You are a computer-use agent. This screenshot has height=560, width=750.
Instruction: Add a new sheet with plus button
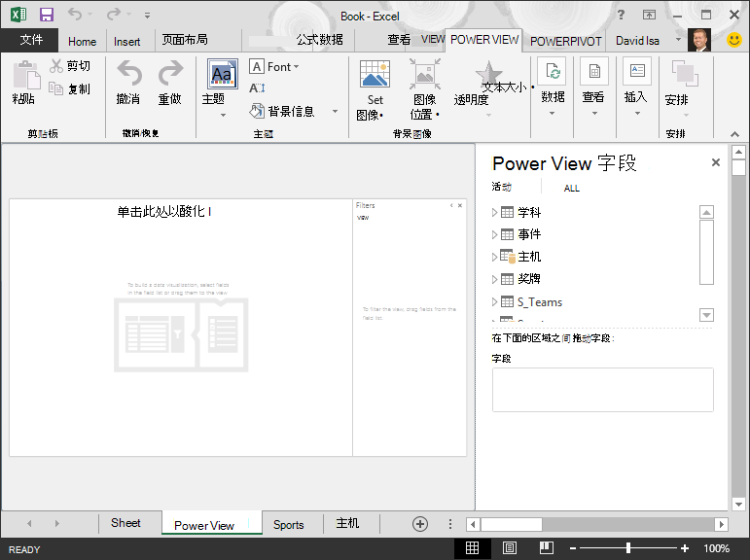coord(420,524)
